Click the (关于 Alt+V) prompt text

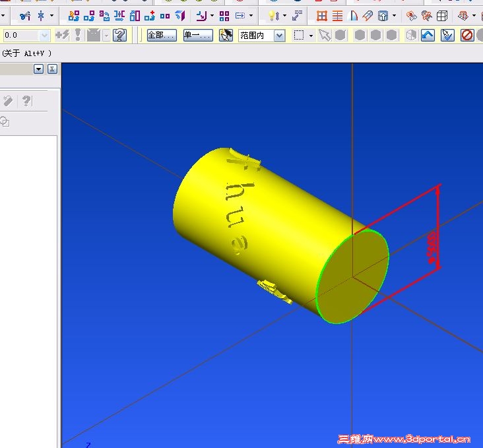(27, 53)
